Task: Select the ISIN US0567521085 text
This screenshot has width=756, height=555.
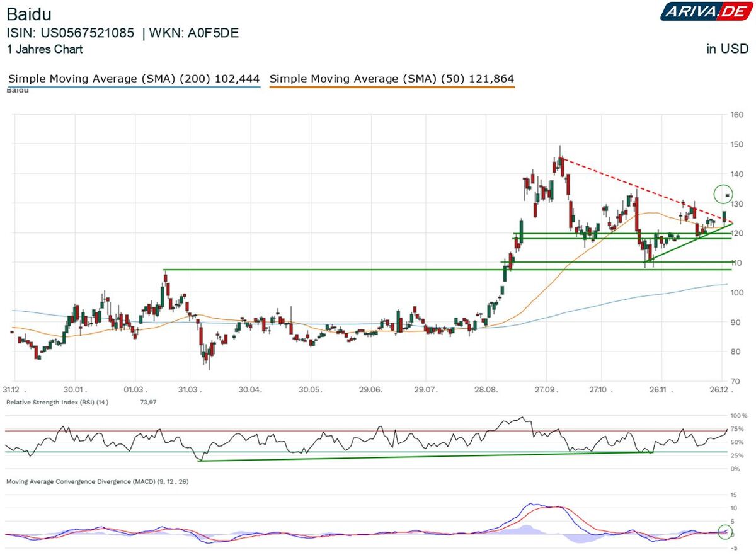Action: 70,34
